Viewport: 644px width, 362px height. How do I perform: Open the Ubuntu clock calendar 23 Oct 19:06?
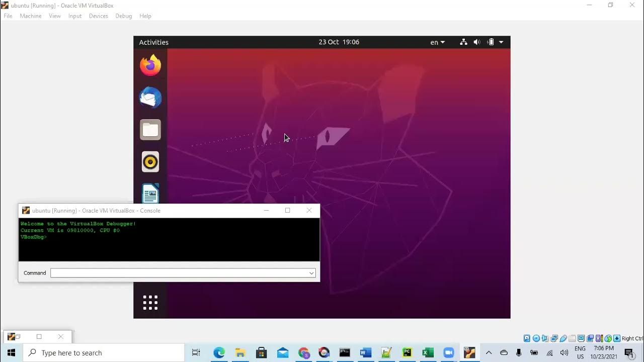(339, 42)
